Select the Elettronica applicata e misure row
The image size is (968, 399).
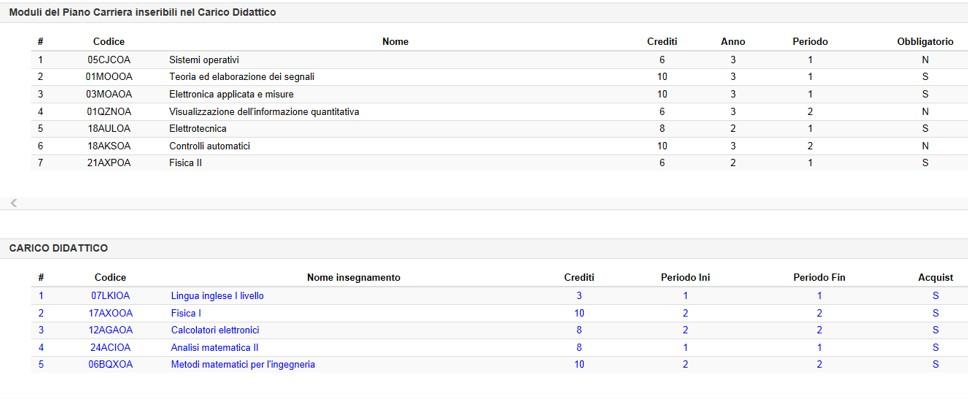(x=494, y=94)
